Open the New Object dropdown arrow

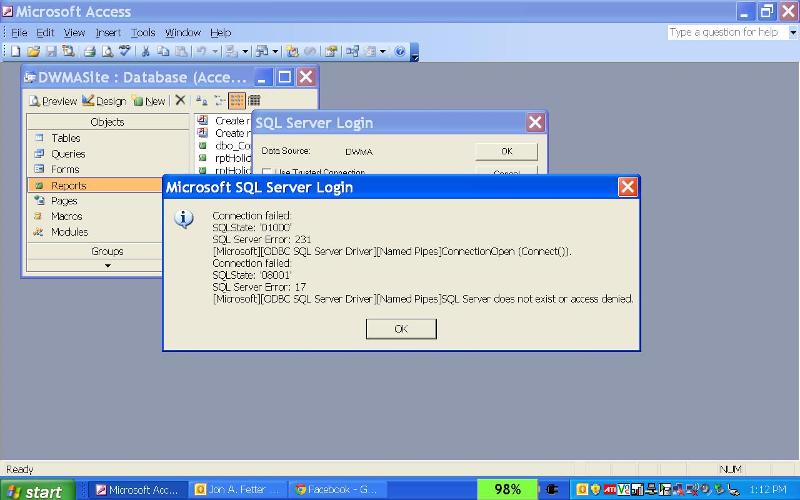[383, 51]
